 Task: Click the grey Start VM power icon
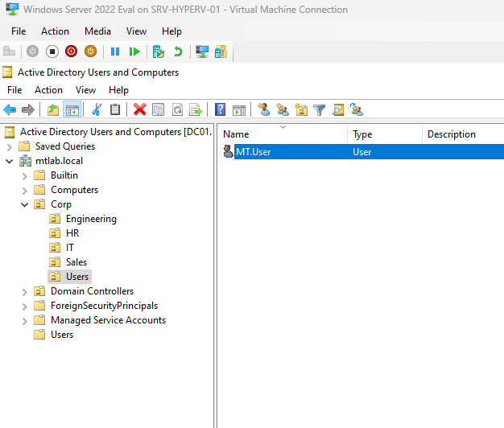click(x=32, y=51)
